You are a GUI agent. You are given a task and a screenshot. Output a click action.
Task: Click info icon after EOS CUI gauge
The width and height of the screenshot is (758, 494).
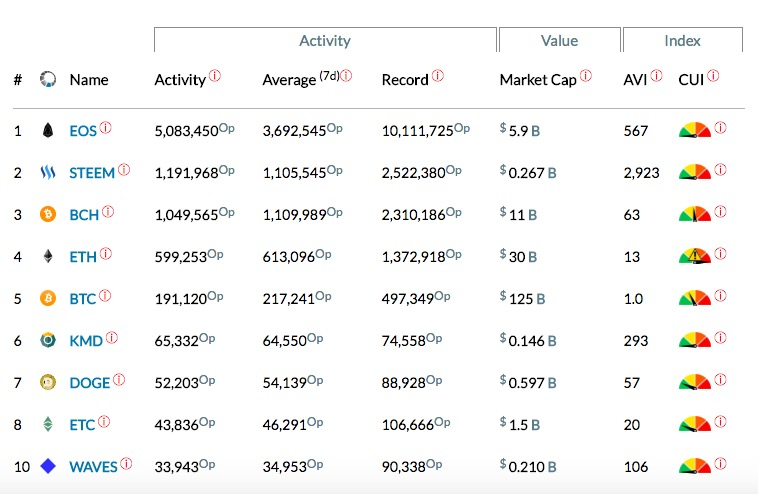point(720,128)
